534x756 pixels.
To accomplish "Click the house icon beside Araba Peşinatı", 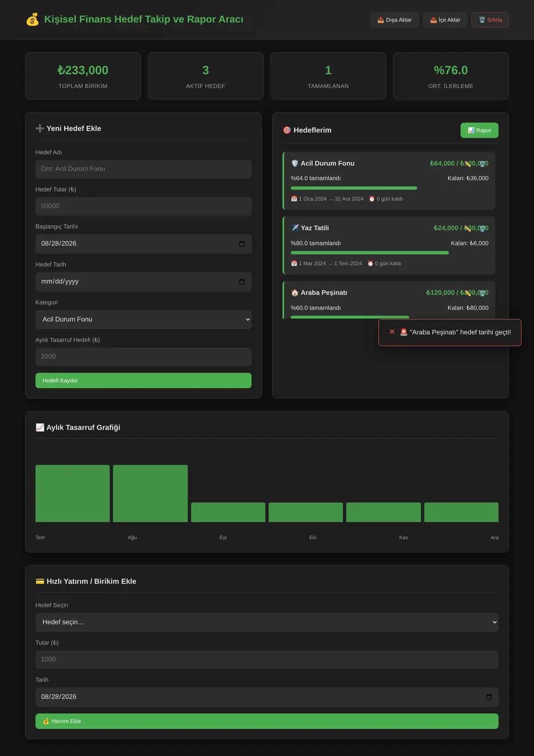I will coord(295,293).
